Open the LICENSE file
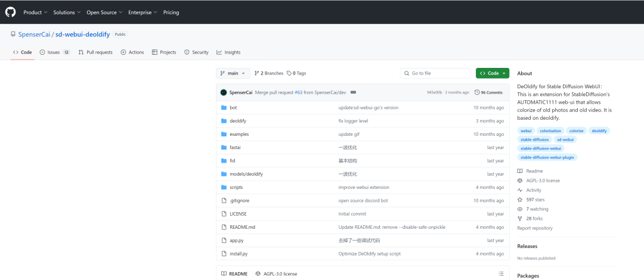Image resolution: width=644 pixels, height=280 pixels. click(238, 214)
